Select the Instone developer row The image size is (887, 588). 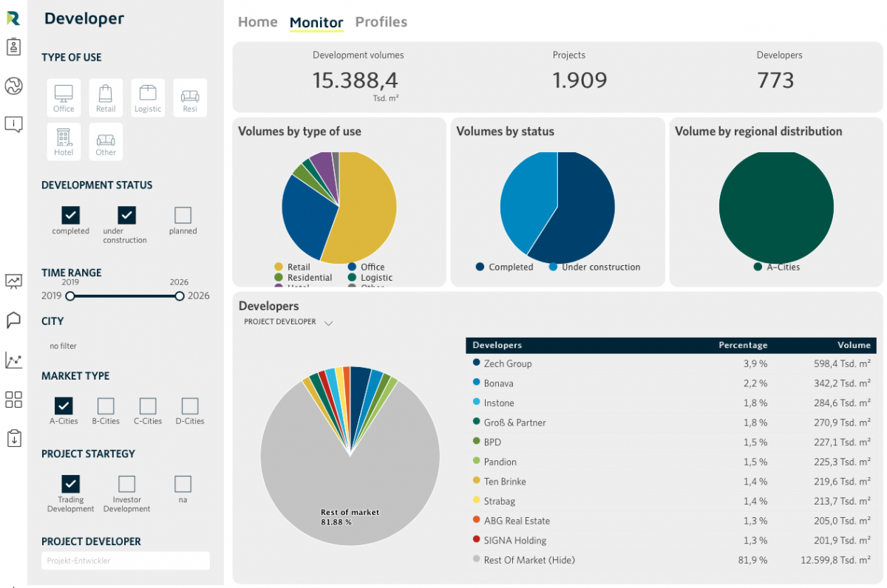672,403
